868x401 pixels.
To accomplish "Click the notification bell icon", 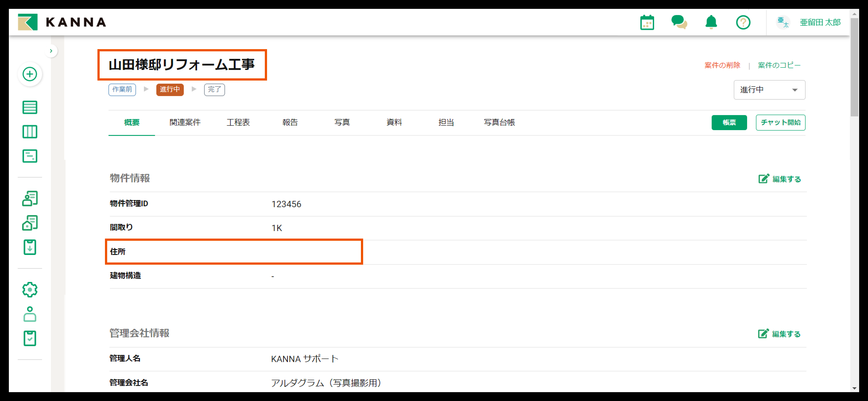I will coord(711,23).
